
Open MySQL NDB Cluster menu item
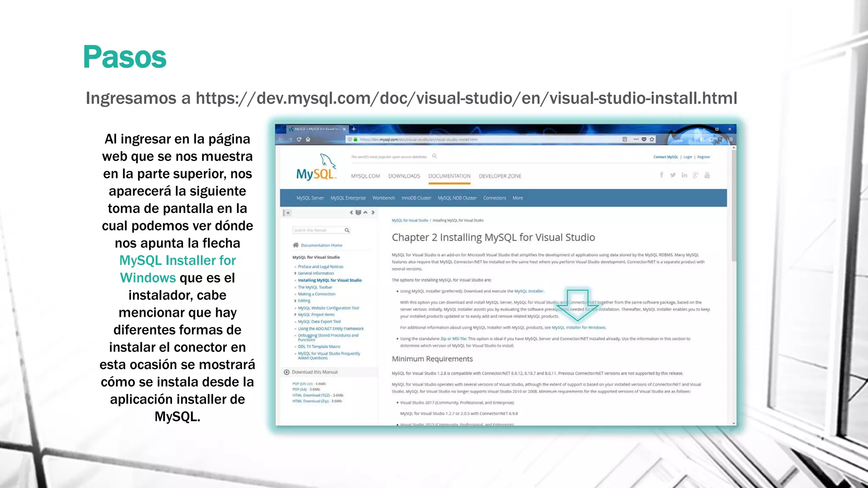(457, 198)
